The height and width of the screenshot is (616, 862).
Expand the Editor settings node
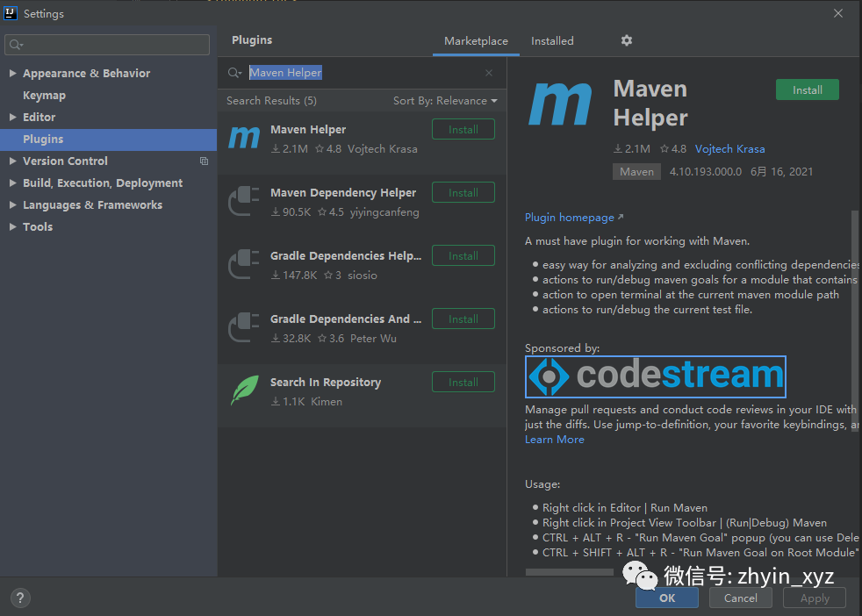click(x=12, y=117)
